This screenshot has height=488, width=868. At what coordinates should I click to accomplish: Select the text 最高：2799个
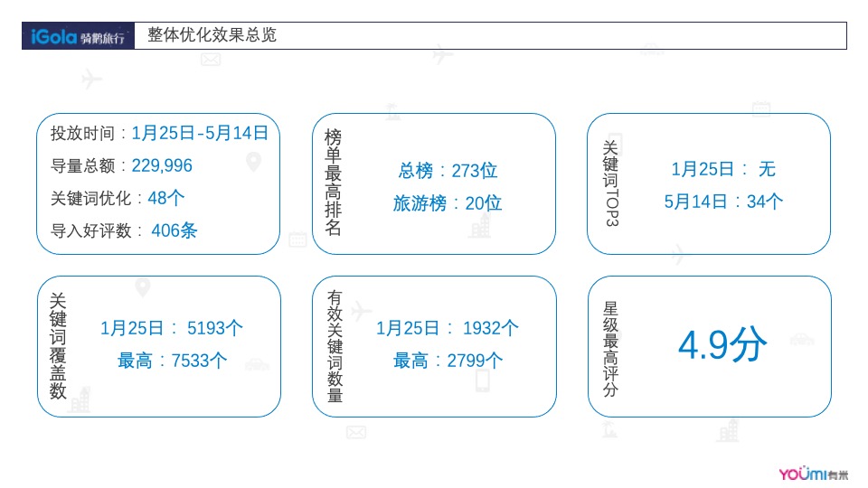point(448,361)
